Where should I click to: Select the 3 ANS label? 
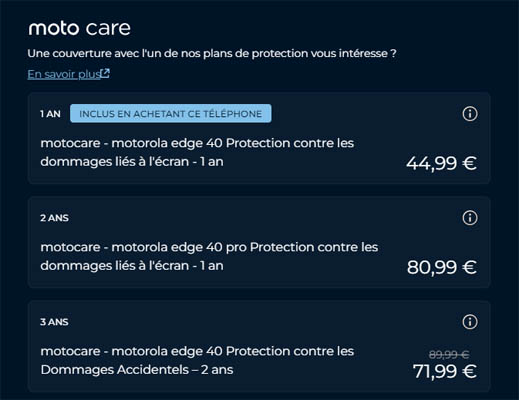54,322
